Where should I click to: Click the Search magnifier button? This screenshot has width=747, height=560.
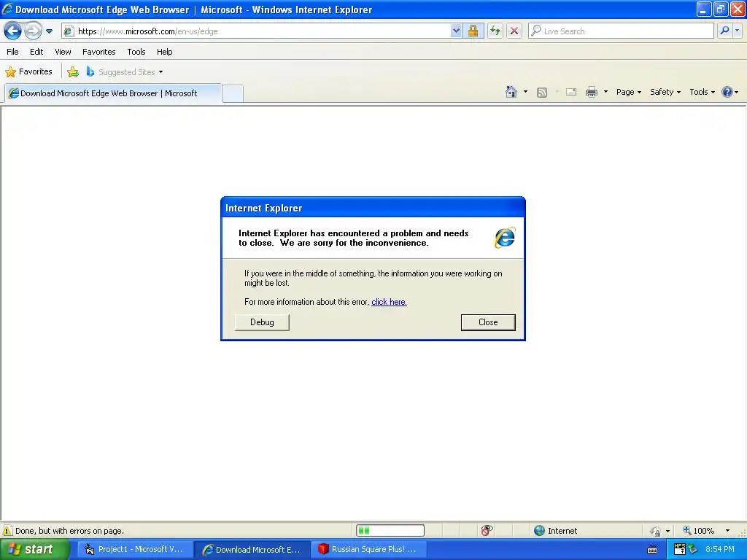click(x=724, y=31)
